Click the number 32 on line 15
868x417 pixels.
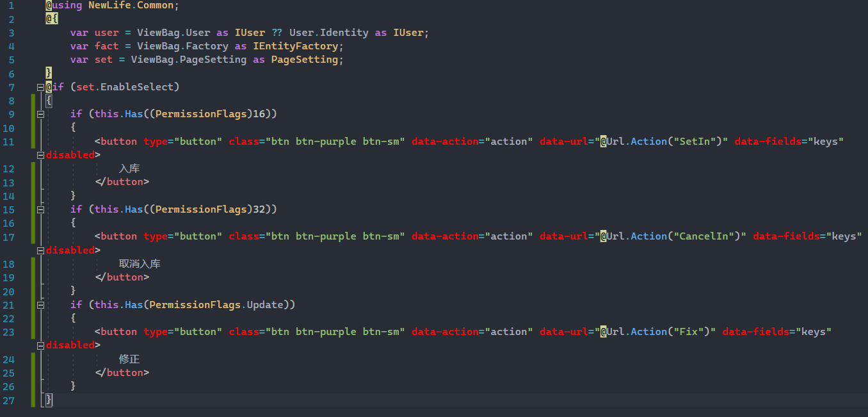[x=259, y=209]
